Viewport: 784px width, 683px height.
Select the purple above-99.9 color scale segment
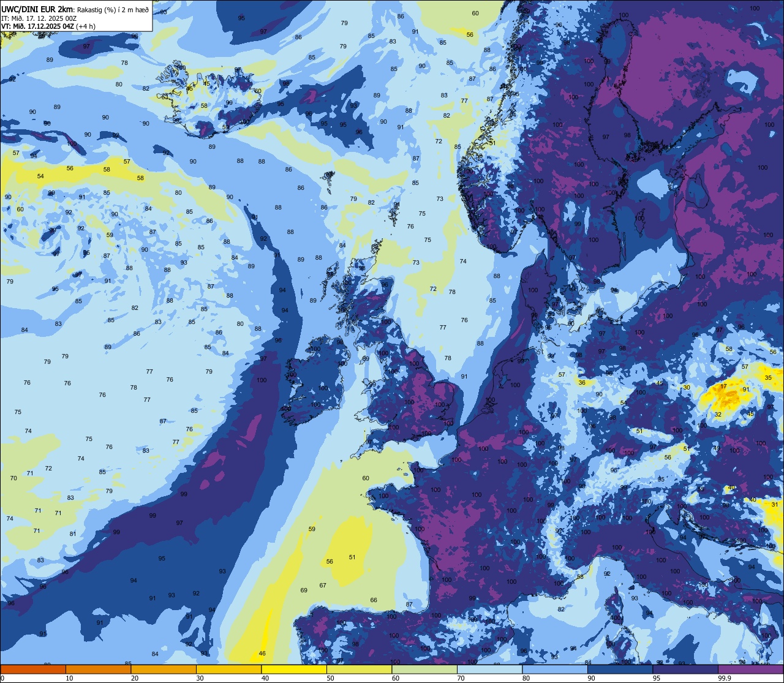pos(750,669)
